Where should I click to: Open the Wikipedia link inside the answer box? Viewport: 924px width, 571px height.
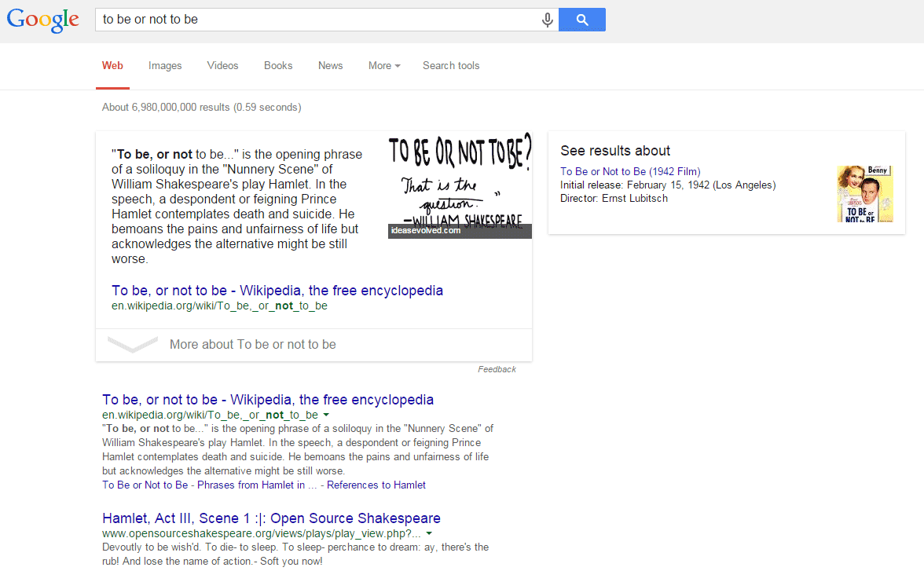pos(277,291)
